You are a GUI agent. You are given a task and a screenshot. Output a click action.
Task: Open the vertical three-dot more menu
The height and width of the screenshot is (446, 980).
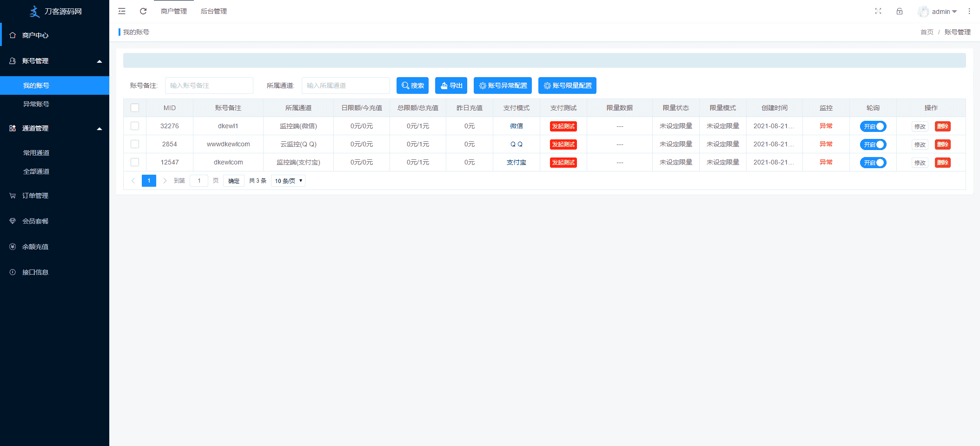[969, 11]
